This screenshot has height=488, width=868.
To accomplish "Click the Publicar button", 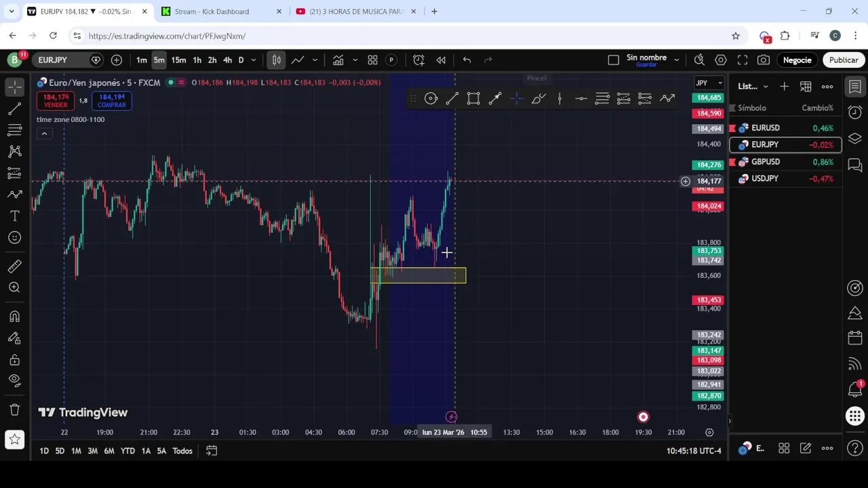I will (x=844, y=60).
